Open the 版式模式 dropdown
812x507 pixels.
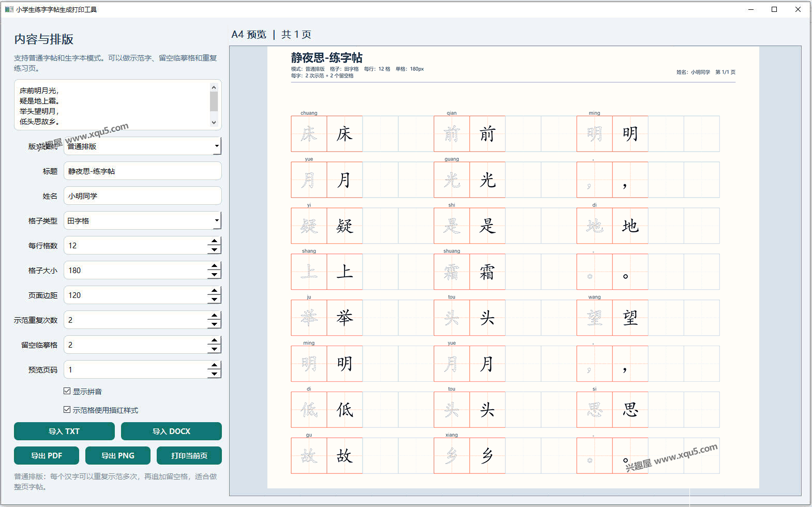[x=143, y=146]
